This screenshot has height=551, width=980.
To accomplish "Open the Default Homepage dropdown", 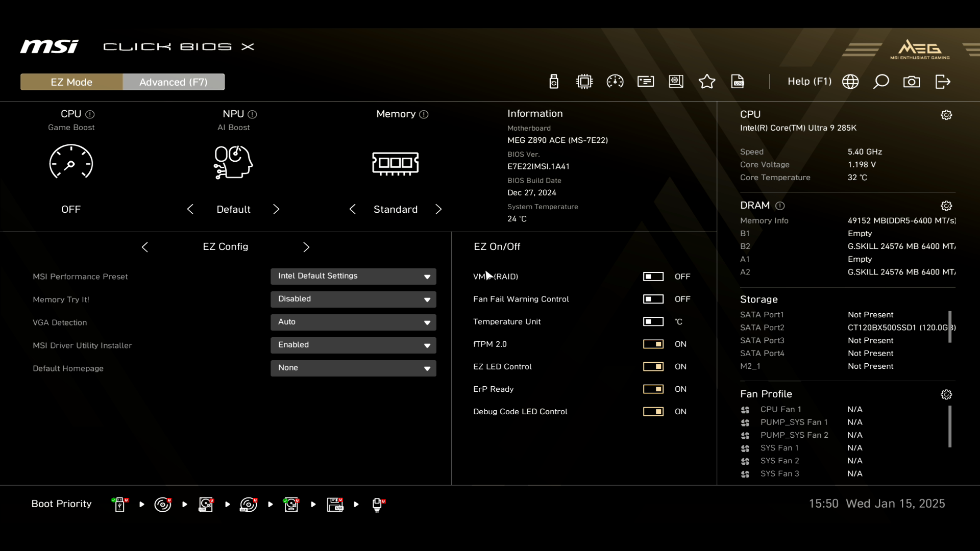I will (353, 368).
